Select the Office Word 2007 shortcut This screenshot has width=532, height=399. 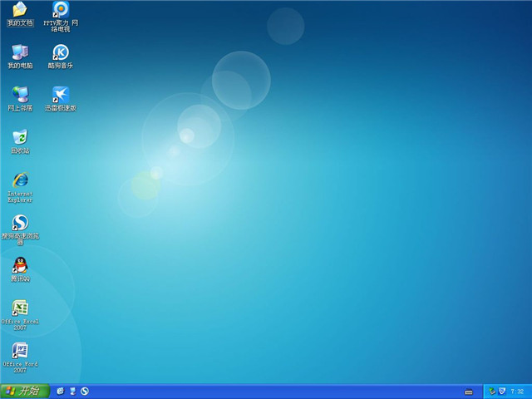[20, 351]
